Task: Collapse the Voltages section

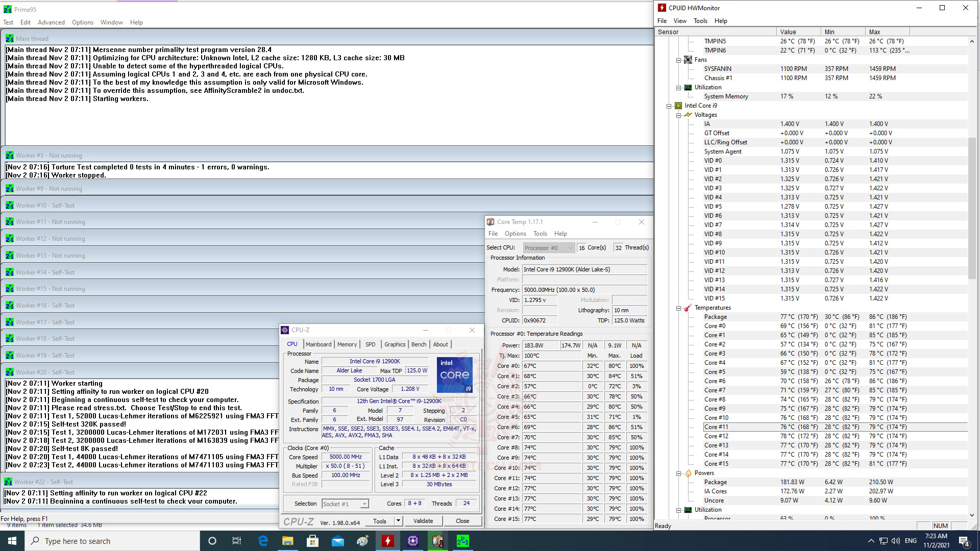Action: coord(678,115)
